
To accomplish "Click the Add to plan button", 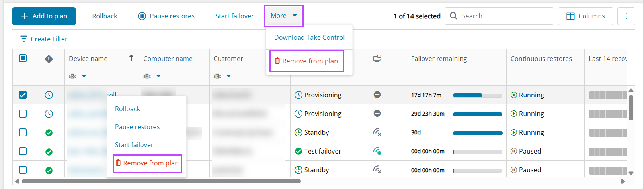I will click(x=44, y=16).
